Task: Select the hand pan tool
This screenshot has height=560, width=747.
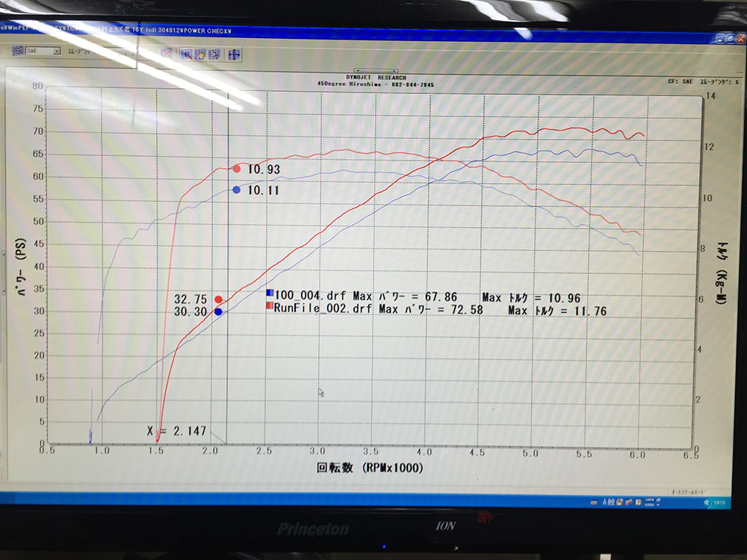Action: [200, 54]
